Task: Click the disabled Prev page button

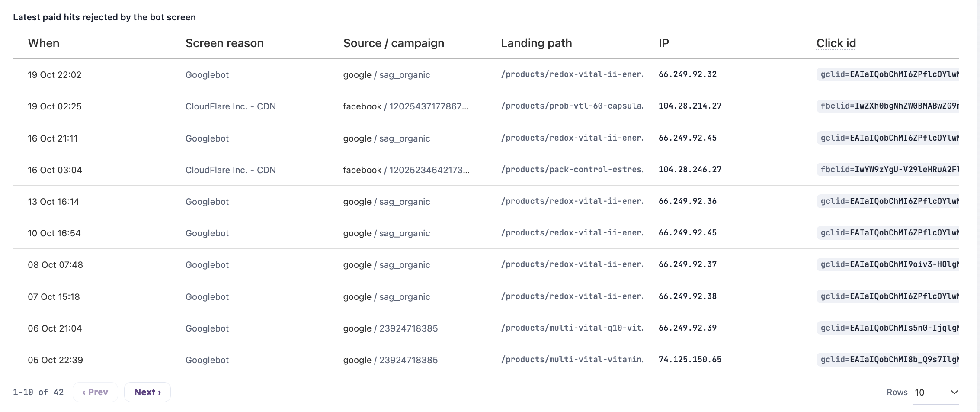Action: tap(95, 392)
